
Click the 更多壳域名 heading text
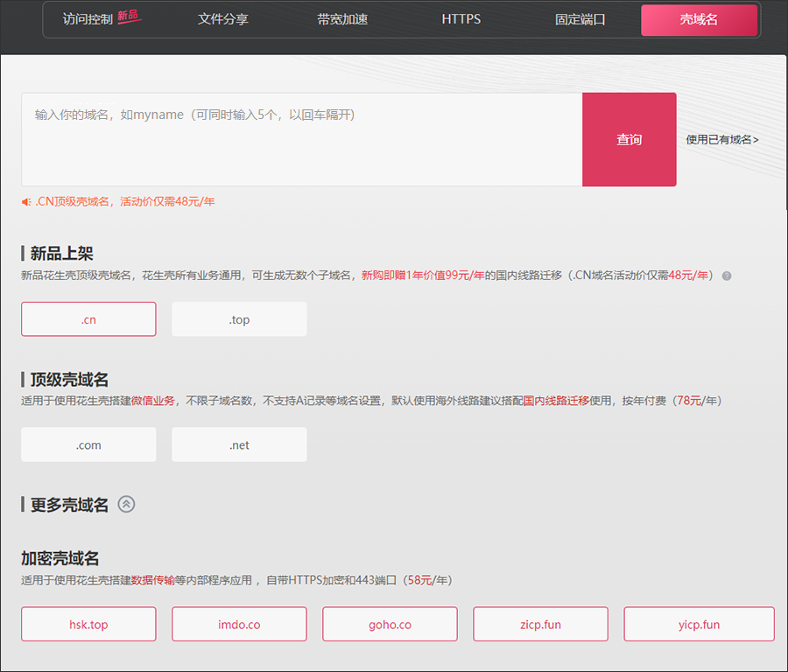[69, 505]
